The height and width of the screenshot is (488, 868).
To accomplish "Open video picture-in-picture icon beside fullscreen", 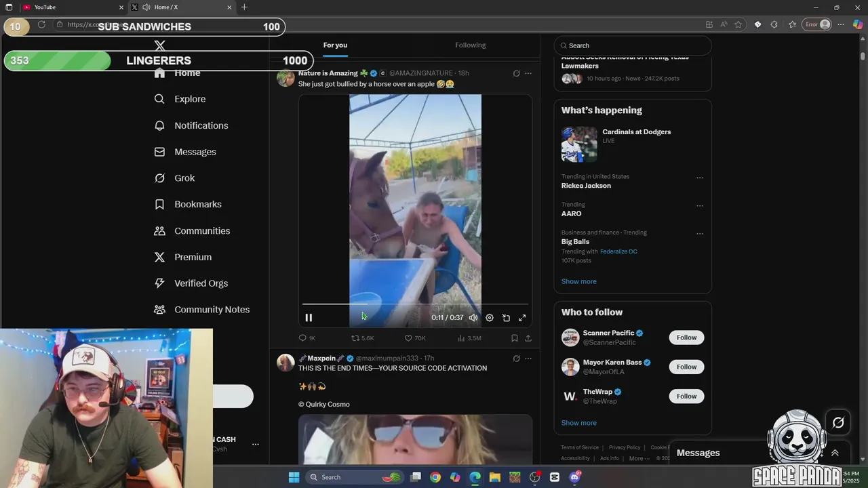I will point(506,317).
